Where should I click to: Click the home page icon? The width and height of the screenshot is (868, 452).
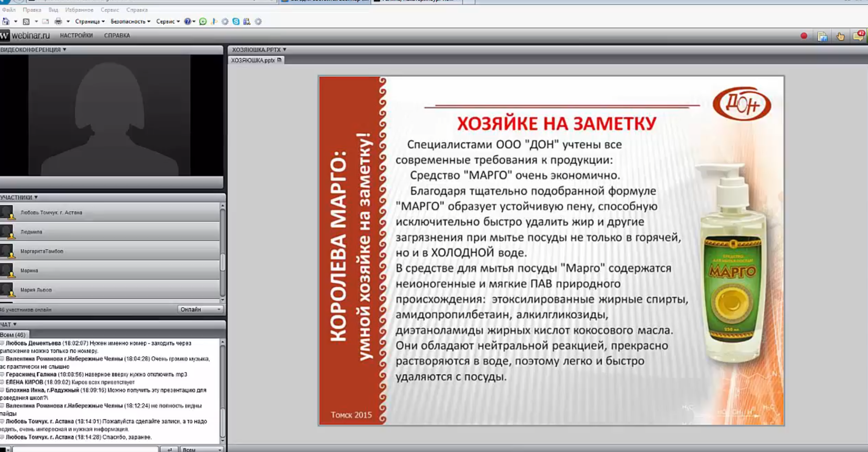point(6,22)
